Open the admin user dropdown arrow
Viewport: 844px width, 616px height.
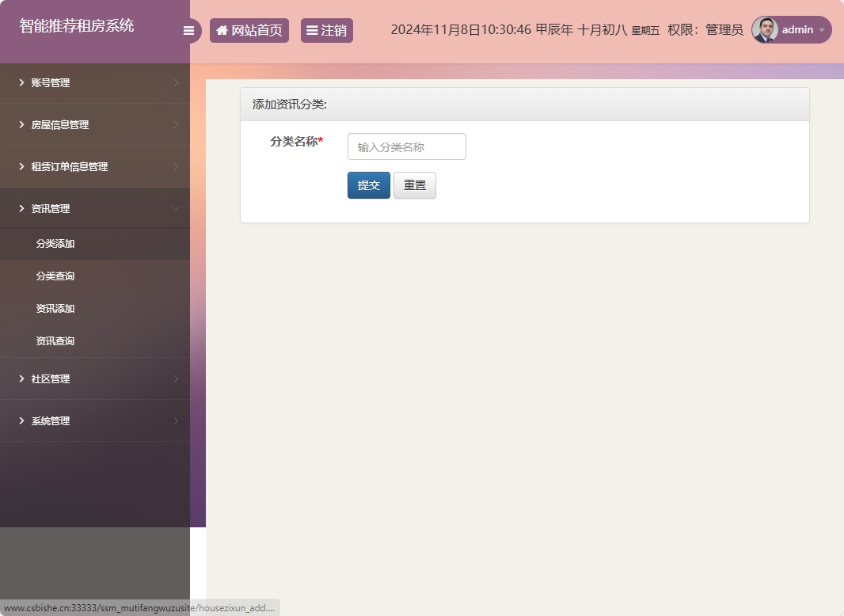click(821, 30)
